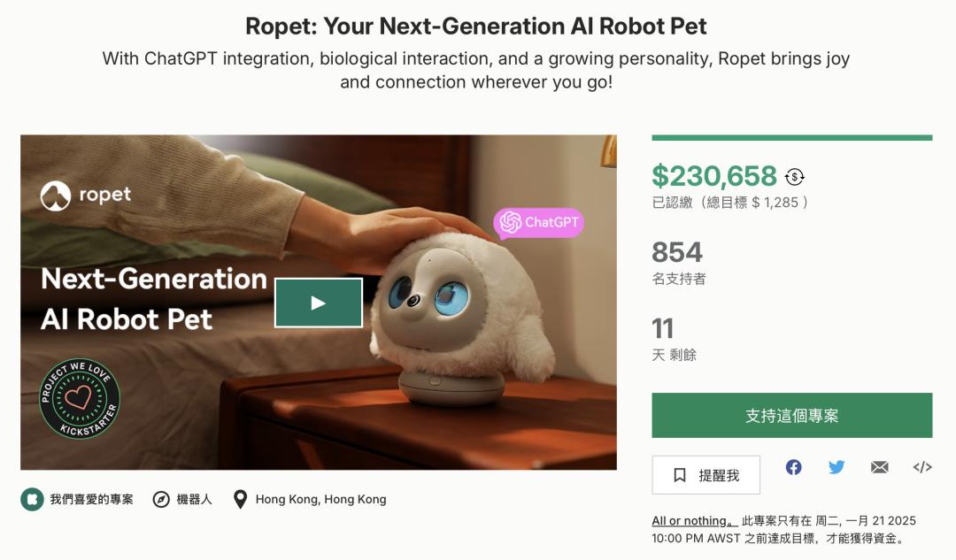Click the pink ChatGPT badge

[538, 222]
